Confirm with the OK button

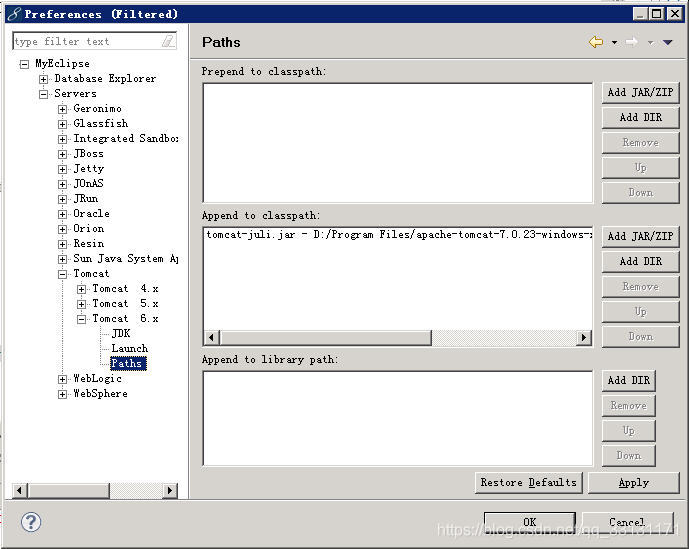[x=529, y=522]
